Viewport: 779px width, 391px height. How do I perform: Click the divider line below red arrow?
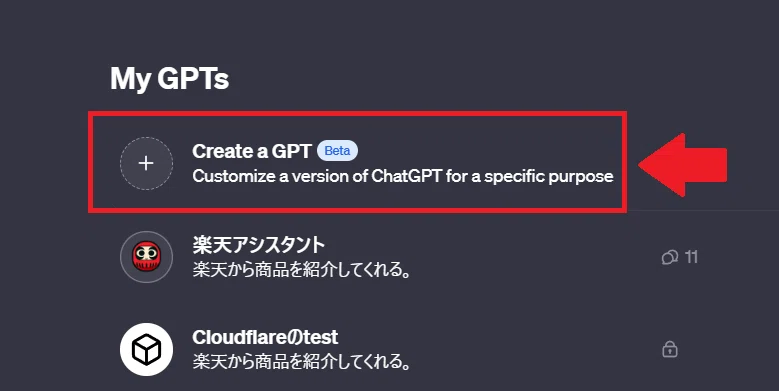[702, 210]
